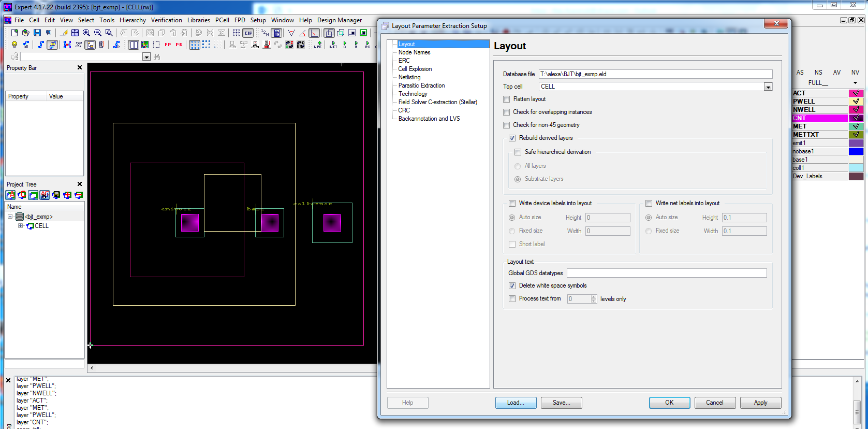Toggle Delete white space symbols checkbox
This screenshot has width=868, height=429.
click(x=512, y=286)
